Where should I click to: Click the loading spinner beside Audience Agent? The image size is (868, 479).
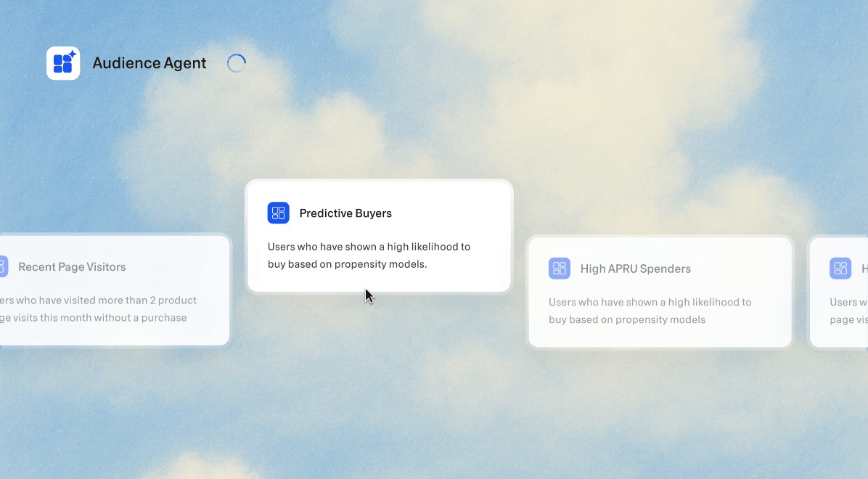point(237,63)
